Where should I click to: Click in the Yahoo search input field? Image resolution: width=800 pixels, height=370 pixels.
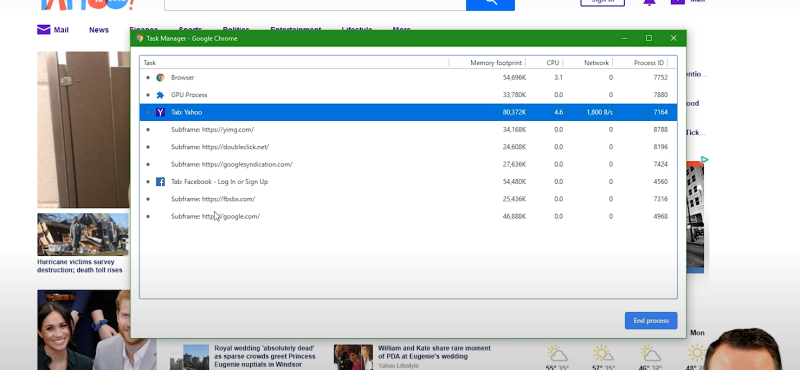click(x=315, y=4)
